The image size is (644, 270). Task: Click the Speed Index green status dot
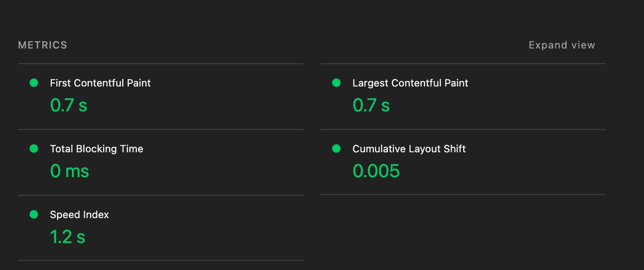(x=34, y=215)
